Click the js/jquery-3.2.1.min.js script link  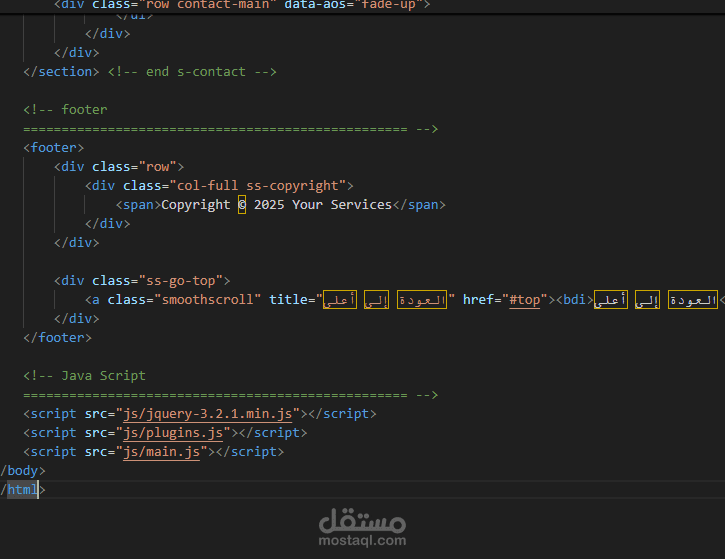(x=208, y=413)
